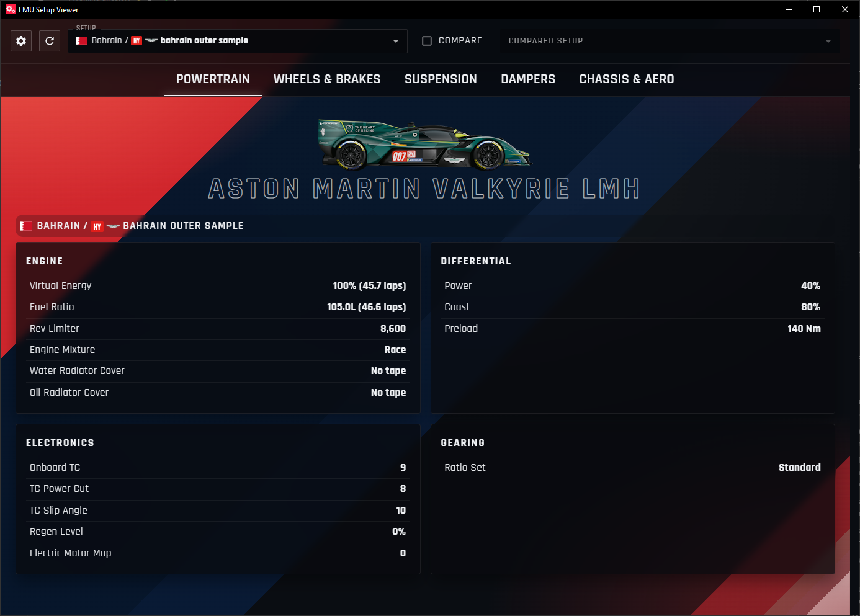Click the Virtual Energy row in Engine panel

(x=218, y=285)
